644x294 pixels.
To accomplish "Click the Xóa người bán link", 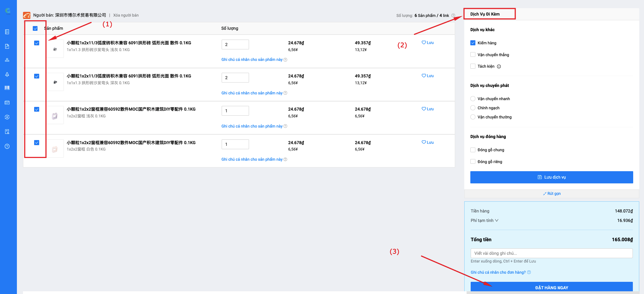I will click(126, 15).
